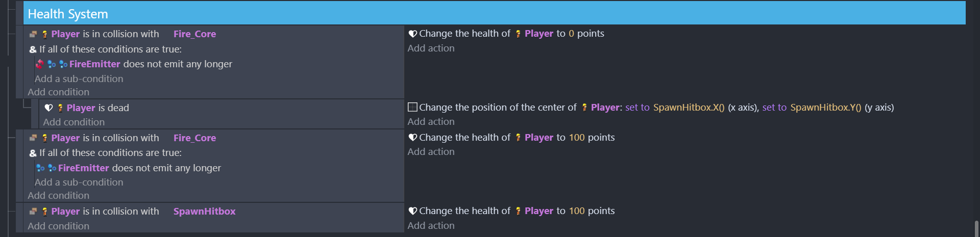Screen dimensions: 980x237
Task: Click particle emitter icon next to the inverted arrows
Action: [x=52, y=64]
